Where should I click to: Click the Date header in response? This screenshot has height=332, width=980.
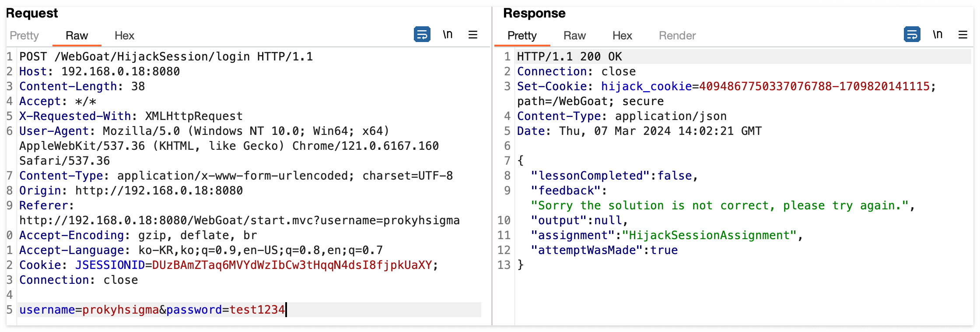[x=640, y=131]
